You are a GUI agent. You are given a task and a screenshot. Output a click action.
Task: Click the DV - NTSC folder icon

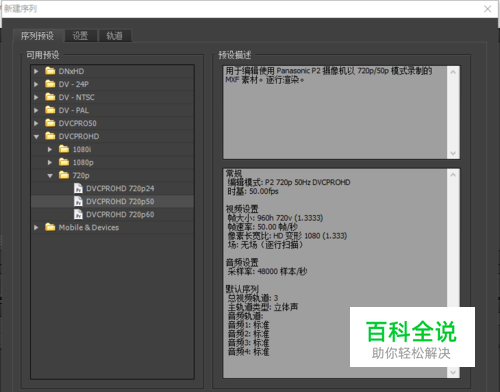(x=50, y=97)
